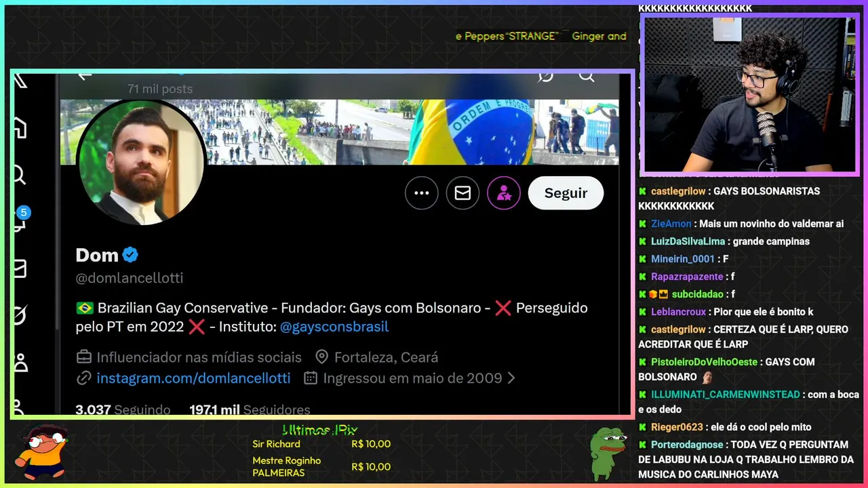The image size is (868, 488).
Task: Click chat username LuizDaSilvaLima
Action: tap(688, 241)
